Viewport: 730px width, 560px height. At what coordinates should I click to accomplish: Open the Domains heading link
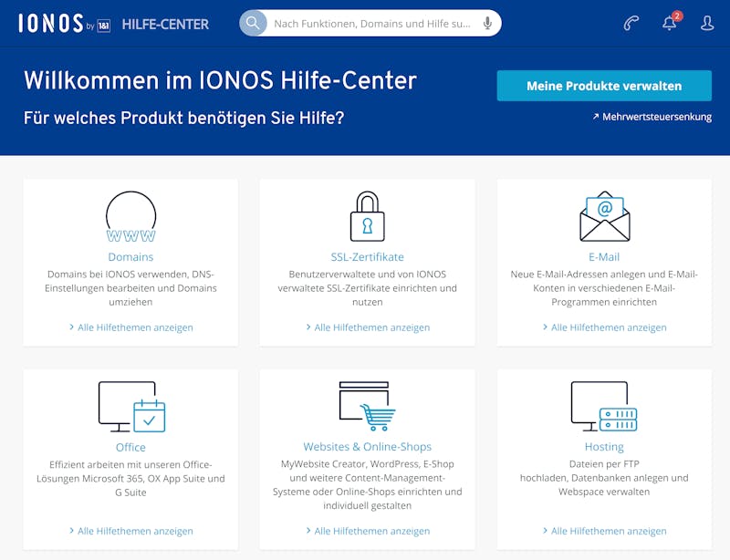click(130, 257)
